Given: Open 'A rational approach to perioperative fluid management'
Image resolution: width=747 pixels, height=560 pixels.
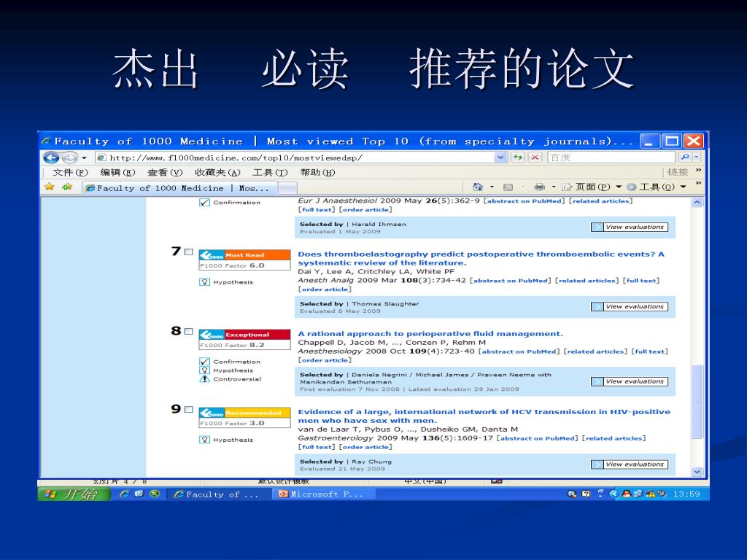Looking at the screenshot, I should (430, 334).
